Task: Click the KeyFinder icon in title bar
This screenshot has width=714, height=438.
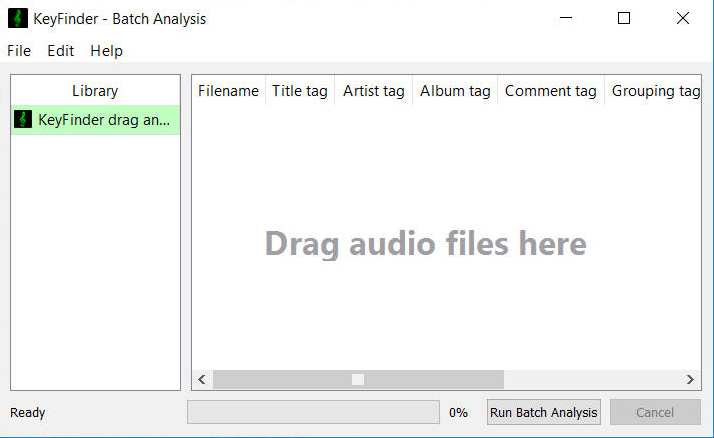Action: coord(18,18)
